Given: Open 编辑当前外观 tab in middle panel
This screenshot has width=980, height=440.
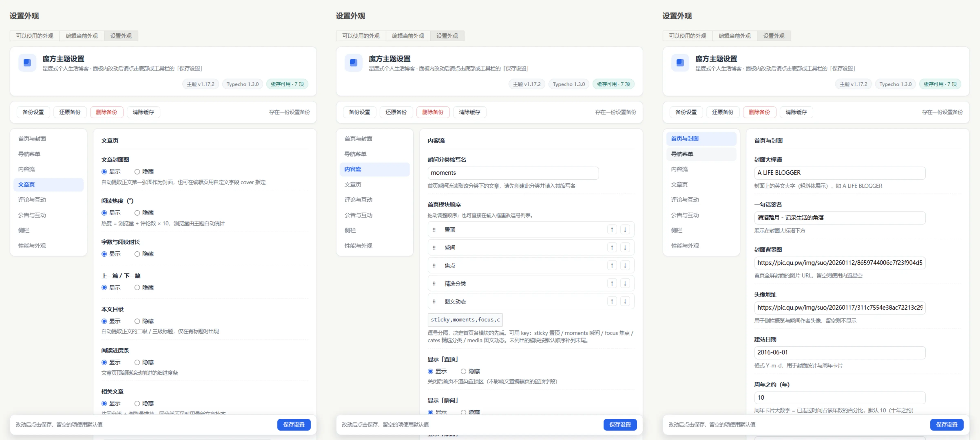Looking at the screenshot, I should click(408, 36).
